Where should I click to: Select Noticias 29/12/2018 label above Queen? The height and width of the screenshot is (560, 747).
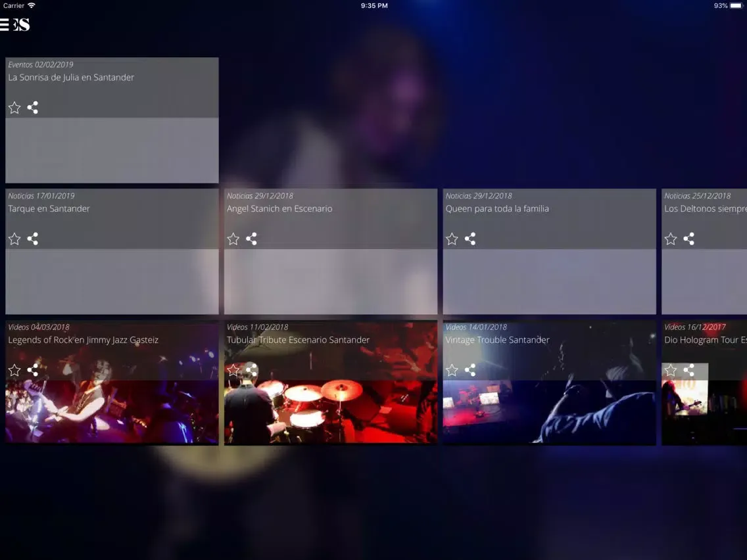478,196
